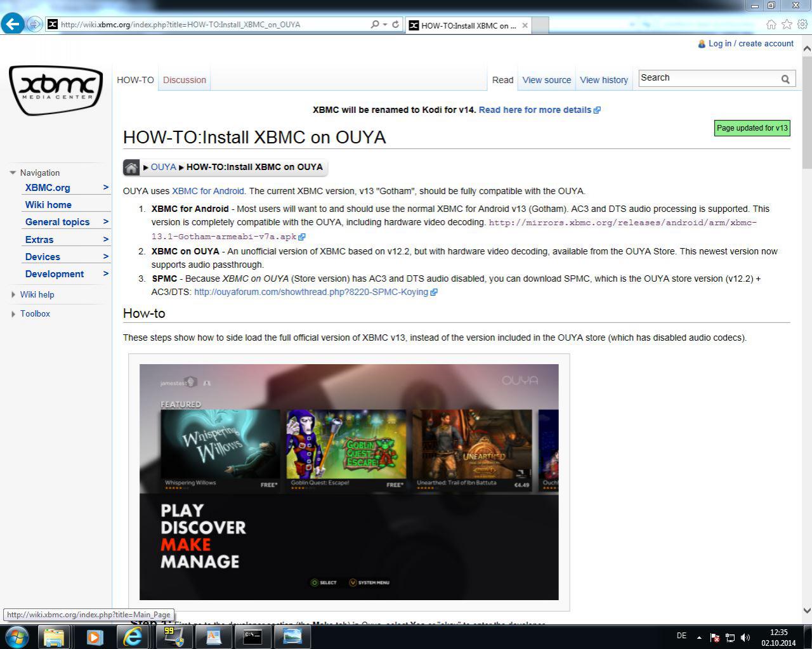Show hidden system tray icons
812x649 pixels.
(x=699, y=638)
